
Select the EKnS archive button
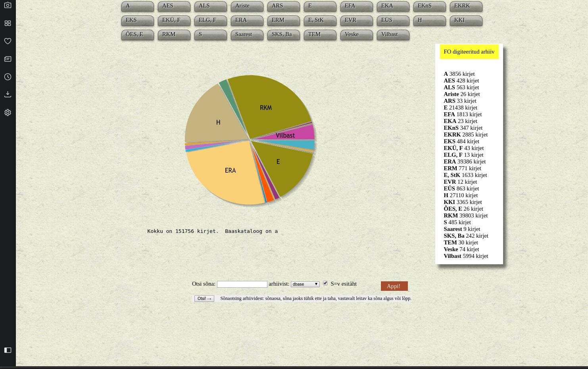[x=429, y=6]
